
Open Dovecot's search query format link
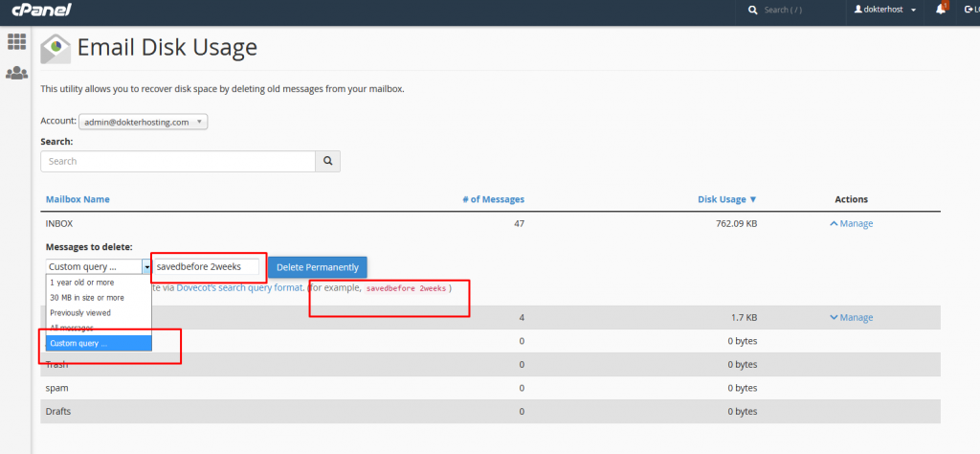click(240, 287)
